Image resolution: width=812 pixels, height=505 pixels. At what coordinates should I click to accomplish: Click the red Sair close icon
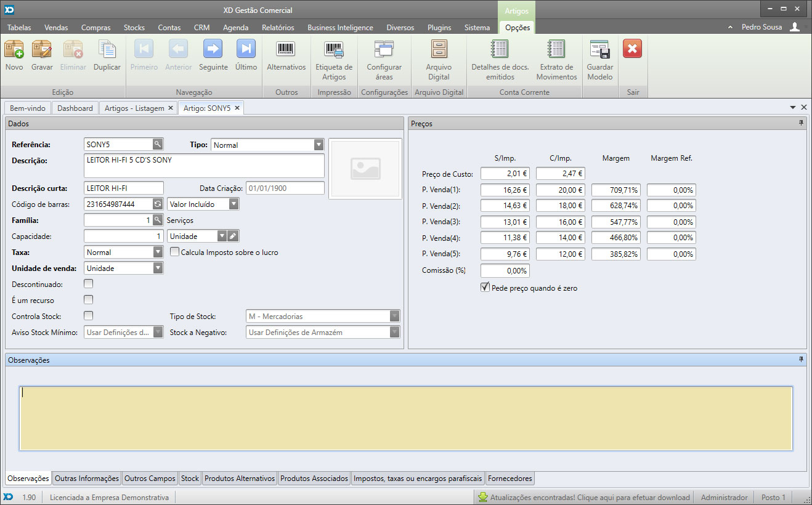pyautogui.click(x=632, y=49)
